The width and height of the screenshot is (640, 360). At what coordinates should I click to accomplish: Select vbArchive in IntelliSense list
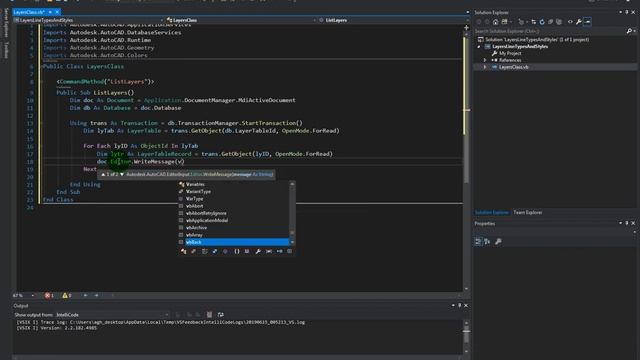coord(233,228)
